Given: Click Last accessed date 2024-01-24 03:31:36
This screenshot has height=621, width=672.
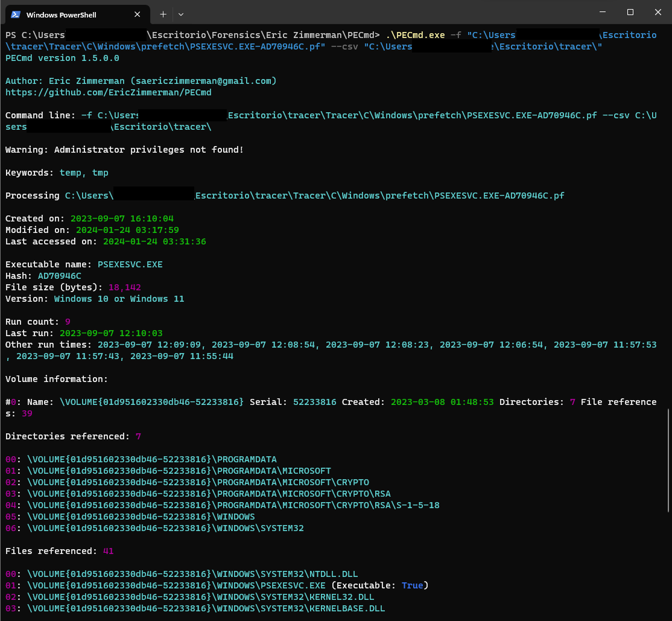Looking at the screenshot, I should click(x=154, y=241).
